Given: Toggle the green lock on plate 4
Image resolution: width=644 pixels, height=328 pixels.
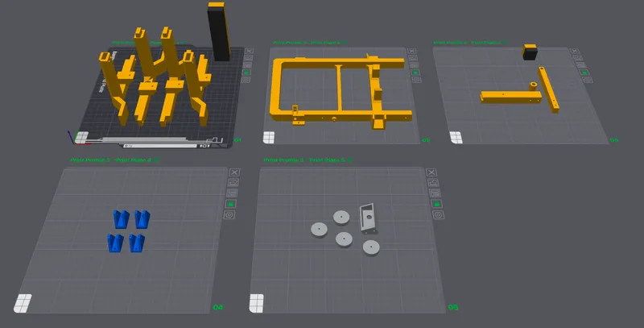Looking at the screenshot, I should point(230,204).
